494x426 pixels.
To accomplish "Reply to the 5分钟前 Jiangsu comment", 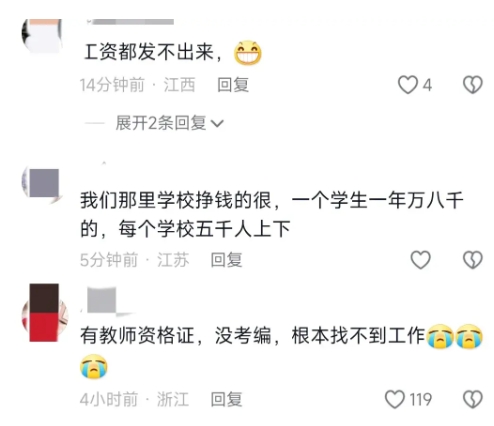I will (226, 260).
